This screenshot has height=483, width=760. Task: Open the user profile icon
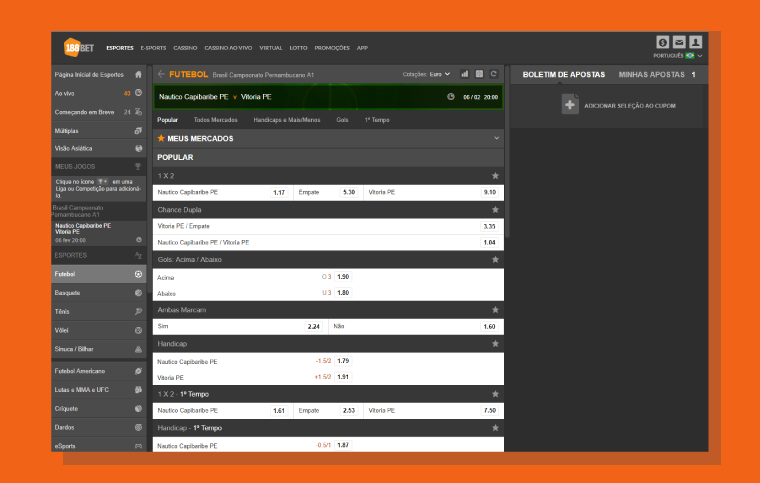click(696, 42)
